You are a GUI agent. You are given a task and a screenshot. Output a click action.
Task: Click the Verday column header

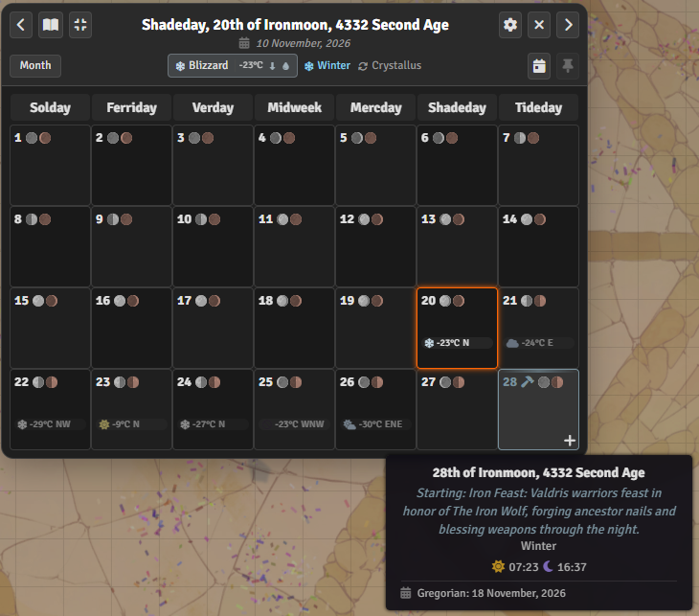[x=213, y=107]
